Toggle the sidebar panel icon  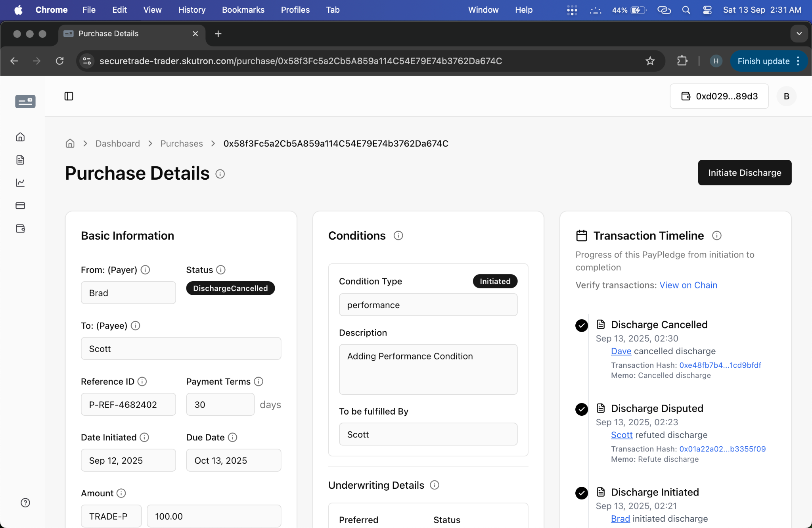(69, 96)
